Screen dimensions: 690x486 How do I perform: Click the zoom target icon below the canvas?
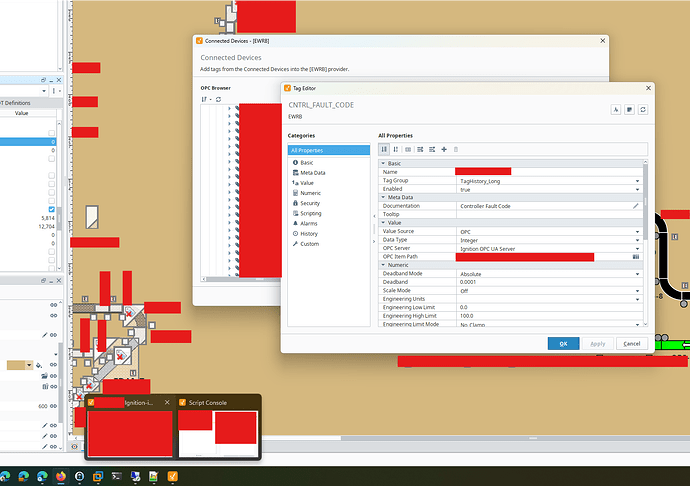(x=74, y=446)
